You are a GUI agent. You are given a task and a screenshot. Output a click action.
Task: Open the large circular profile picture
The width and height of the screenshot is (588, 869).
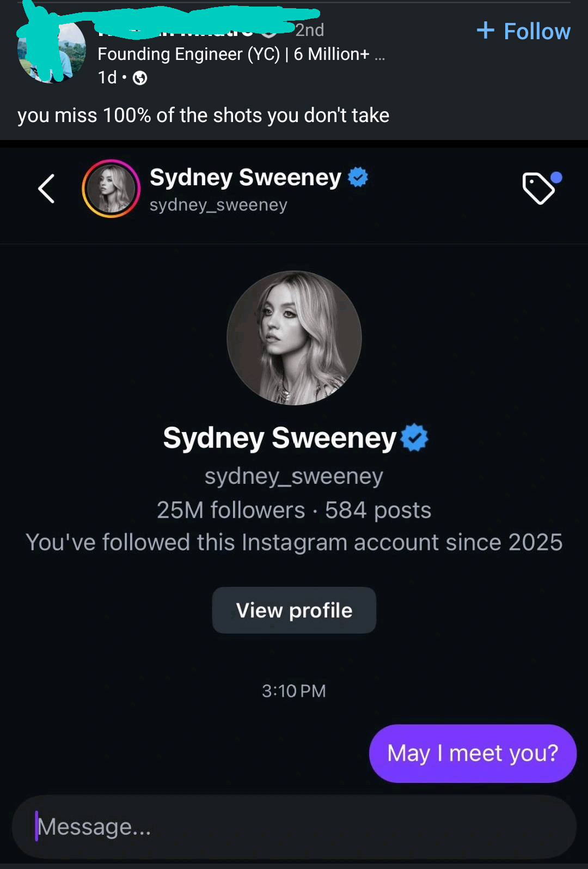pos(294,338)
